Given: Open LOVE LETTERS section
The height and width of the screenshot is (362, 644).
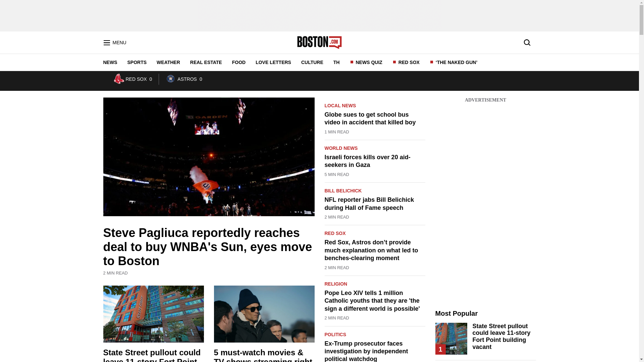Looking at the screenshot, I should click(273, 62).
